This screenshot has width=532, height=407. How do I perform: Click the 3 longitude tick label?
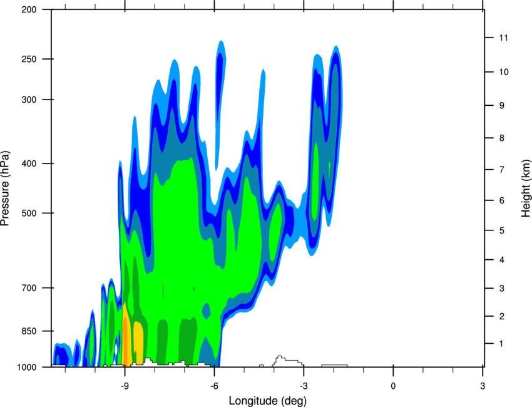tap(483, 386)
